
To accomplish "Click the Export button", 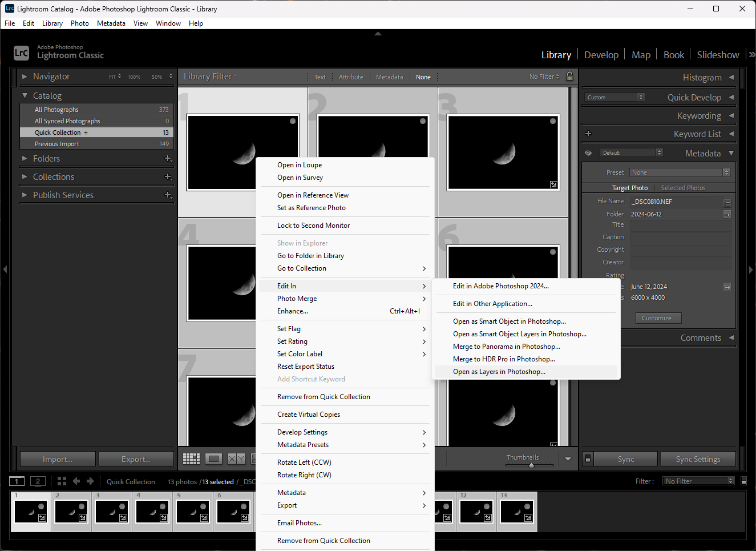I will tap(136, 459).
